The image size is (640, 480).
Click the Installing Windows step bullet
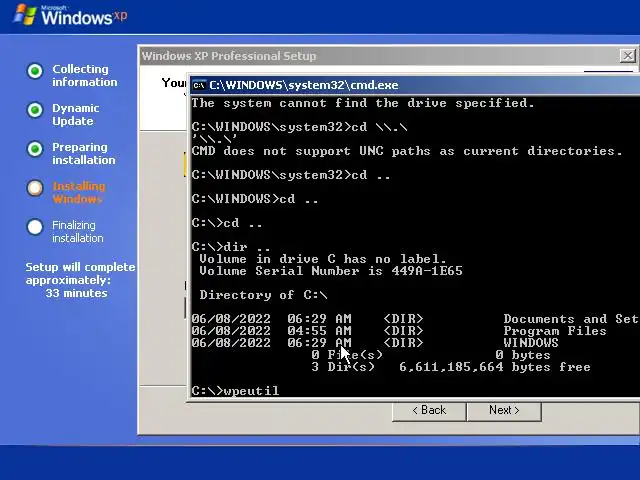click(35, 188)
